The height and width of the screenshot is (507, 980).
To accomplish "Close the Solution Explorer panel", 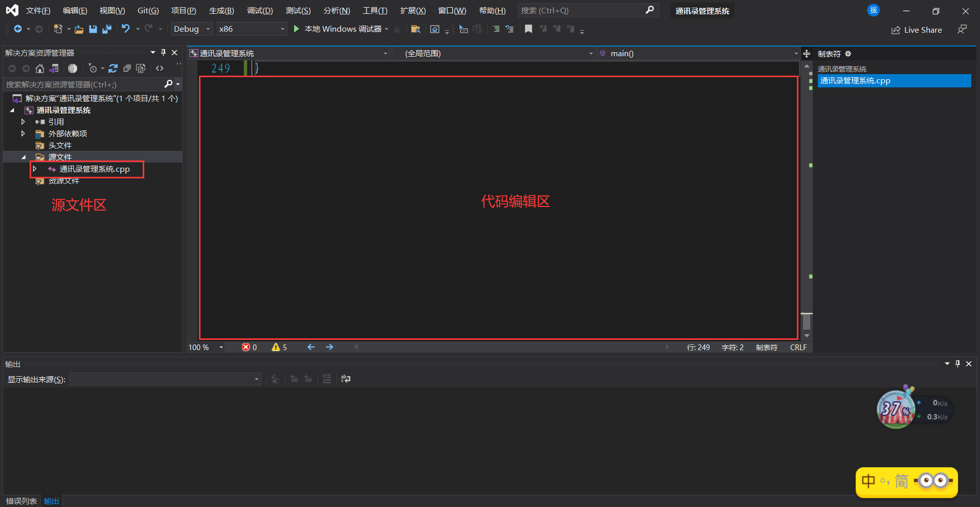I will coord(174,53).
